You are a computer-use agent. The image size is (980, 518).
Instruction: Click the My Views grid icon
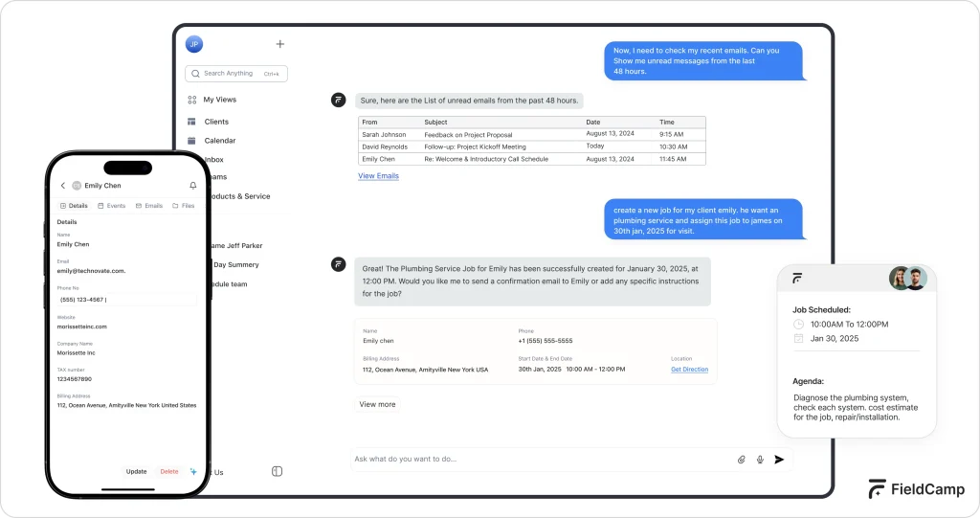[x=191, y=100]
